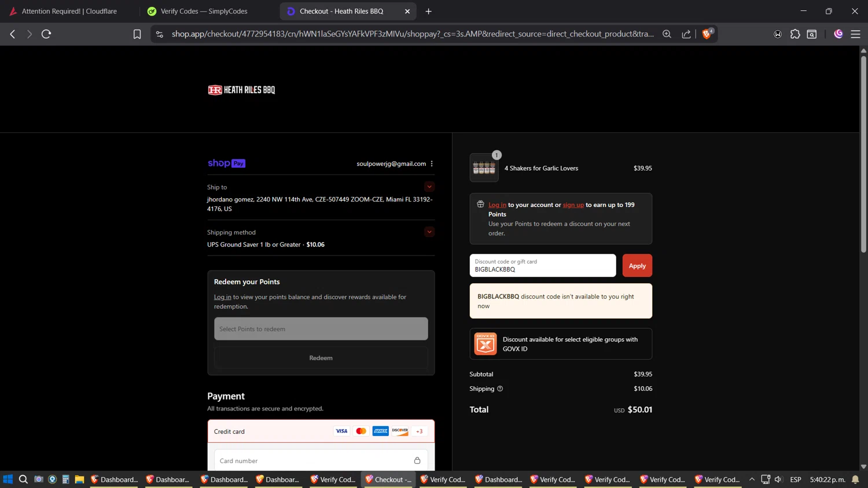Open a new browser tab

428,11
